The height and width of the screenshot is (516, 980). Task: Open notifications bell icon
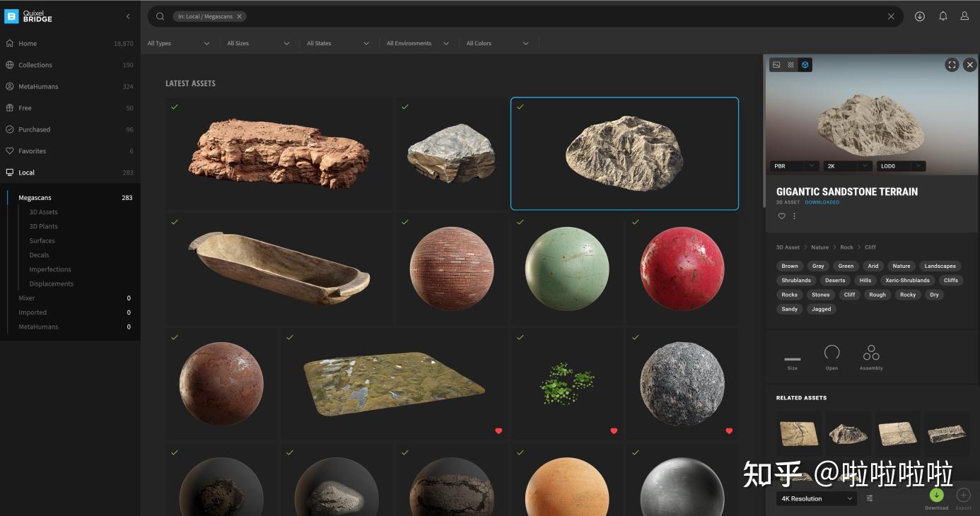(x=943, y=16)
